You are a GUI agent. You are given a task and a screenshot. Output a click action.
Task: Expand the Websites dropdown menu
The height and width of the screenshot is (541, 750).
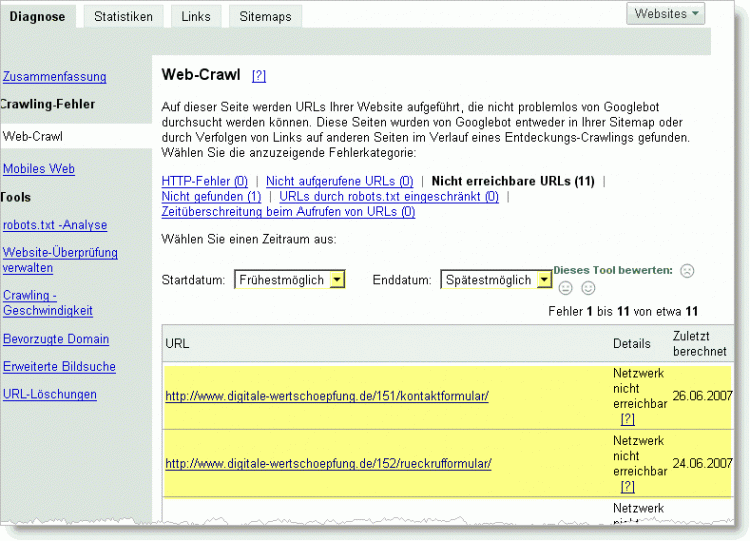[667, 14]
